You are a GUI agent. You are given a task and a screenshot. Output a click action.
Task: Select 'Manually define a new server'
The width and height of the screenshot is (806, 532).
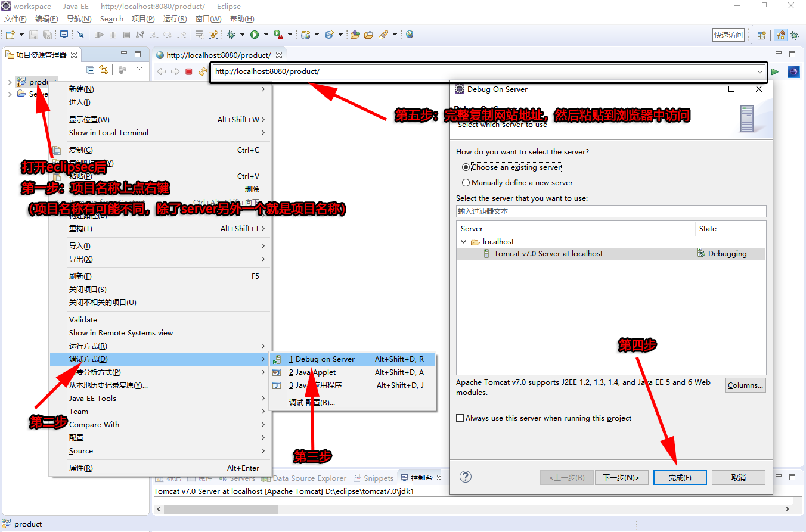(466, 182)
